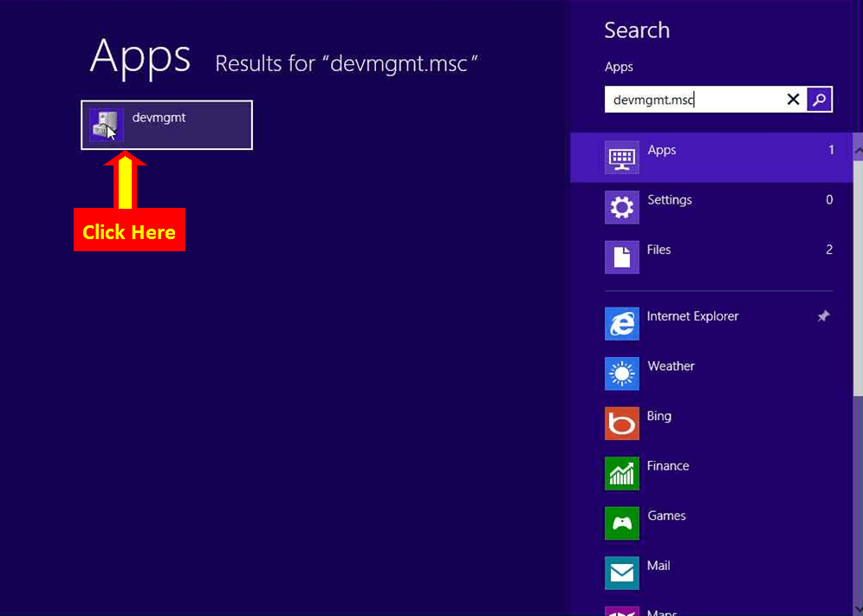The width and height of the screenshot is (863, 616).
Task: Open the Mail envelope icon
Action: (x=621, y=573)
